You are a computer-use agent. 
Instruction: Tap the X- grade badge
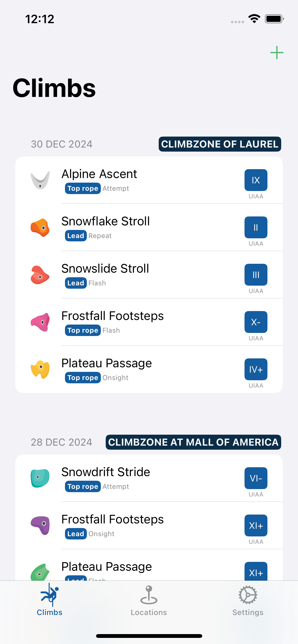click(256, 322)
